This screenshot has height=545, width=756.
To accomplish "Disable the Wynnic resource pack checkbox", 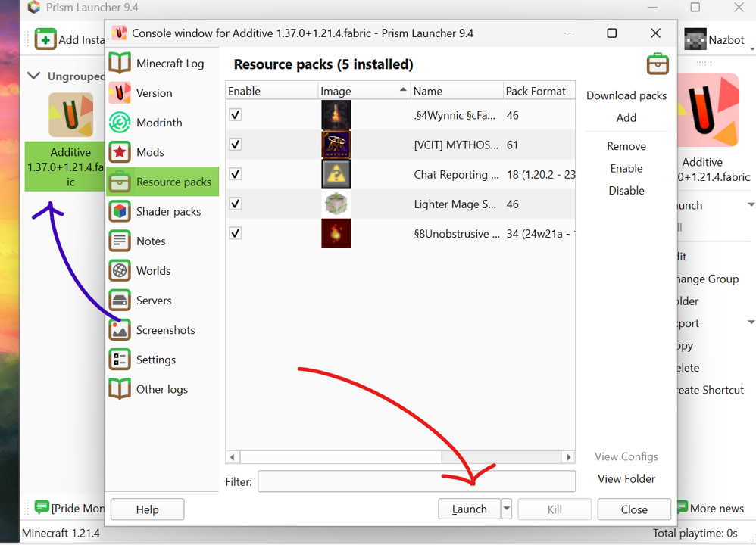I will click(236, 115).
